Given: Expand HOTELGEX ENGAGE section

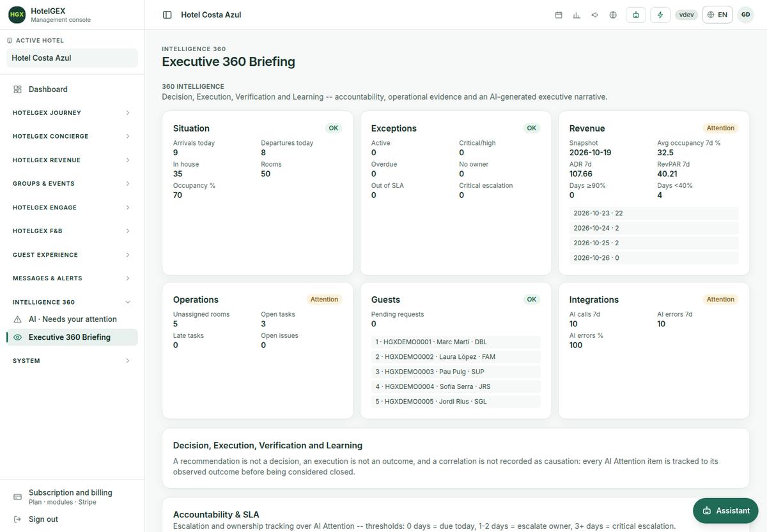Looking at the screenshot, I should 72,208.
